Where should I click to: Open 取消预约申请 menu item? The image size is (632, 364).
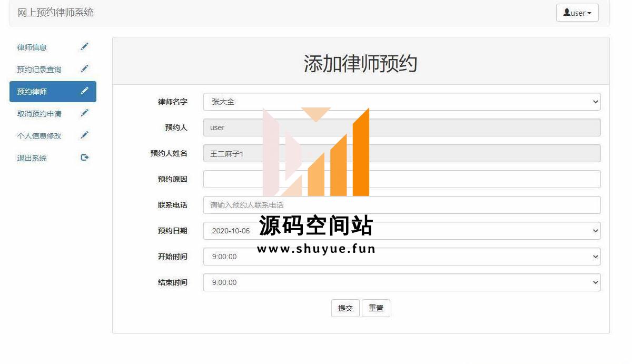[53, 114]
